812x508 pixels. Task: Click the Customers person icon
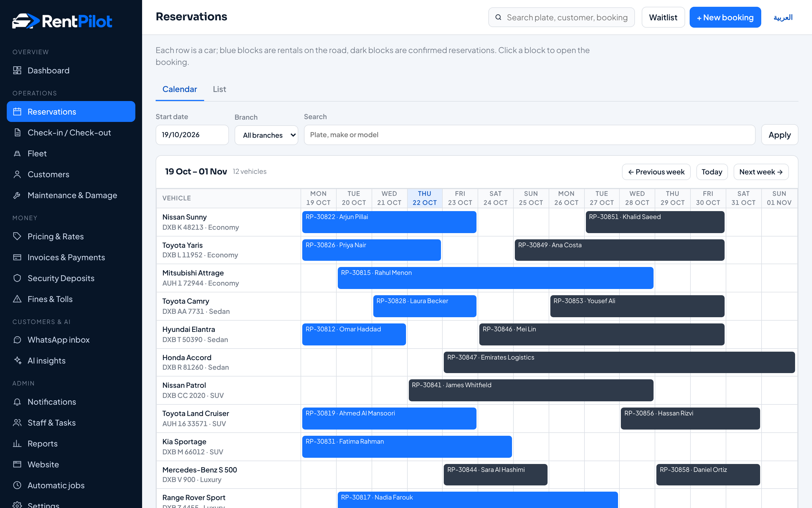17,174
